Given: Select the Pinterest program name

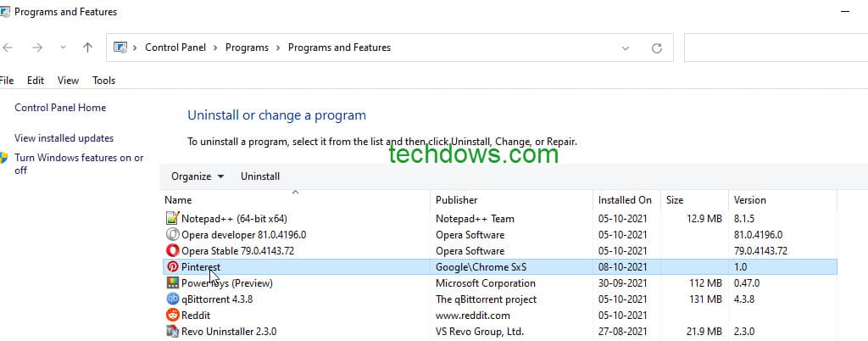Looking at the screenshot, I should (201, 267).
